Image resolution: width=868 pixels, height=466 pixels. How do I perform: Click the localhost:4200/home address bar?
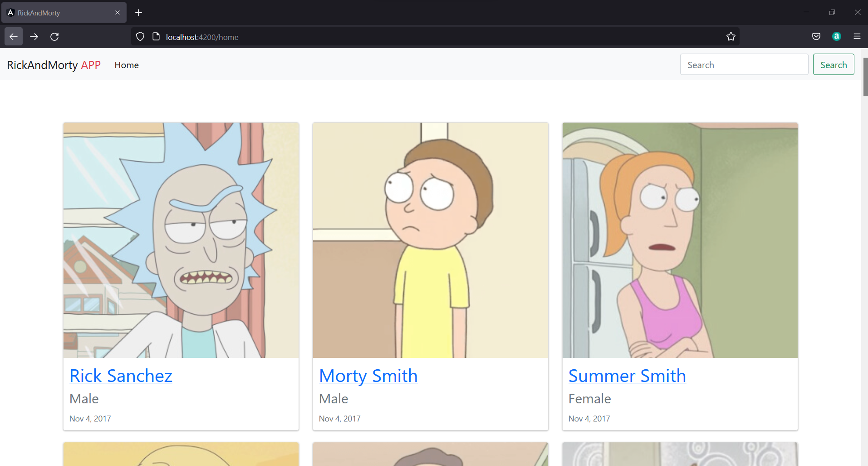436,37
